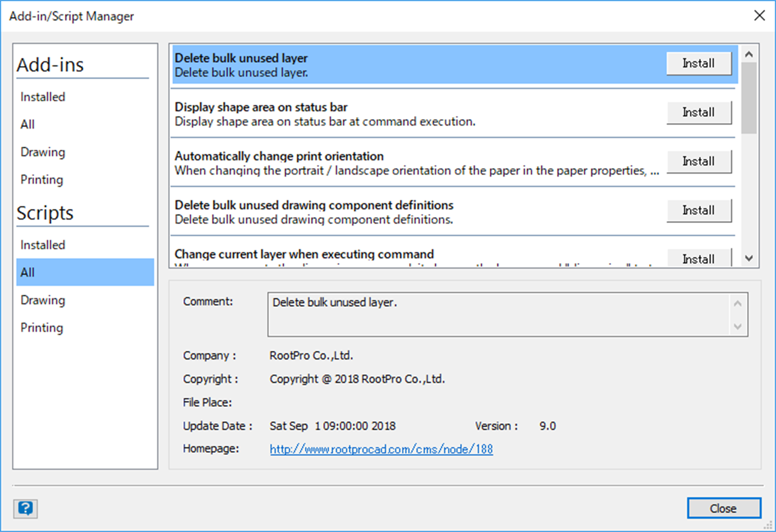Close the Add-in/Script Manager
The image size is (776, 532).
[724, 508]
